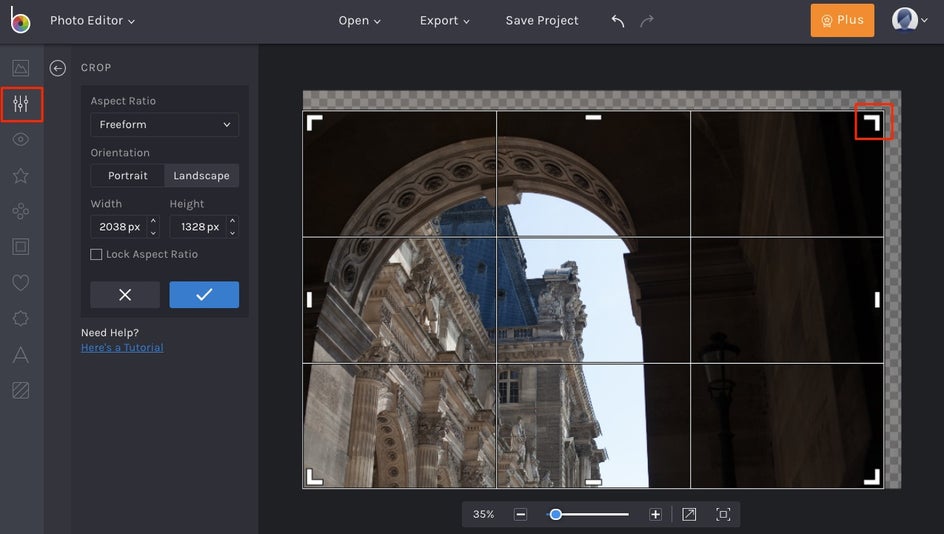Switch orientation to Landscape
The image size is (944, 534).
(x=201, y=176)
